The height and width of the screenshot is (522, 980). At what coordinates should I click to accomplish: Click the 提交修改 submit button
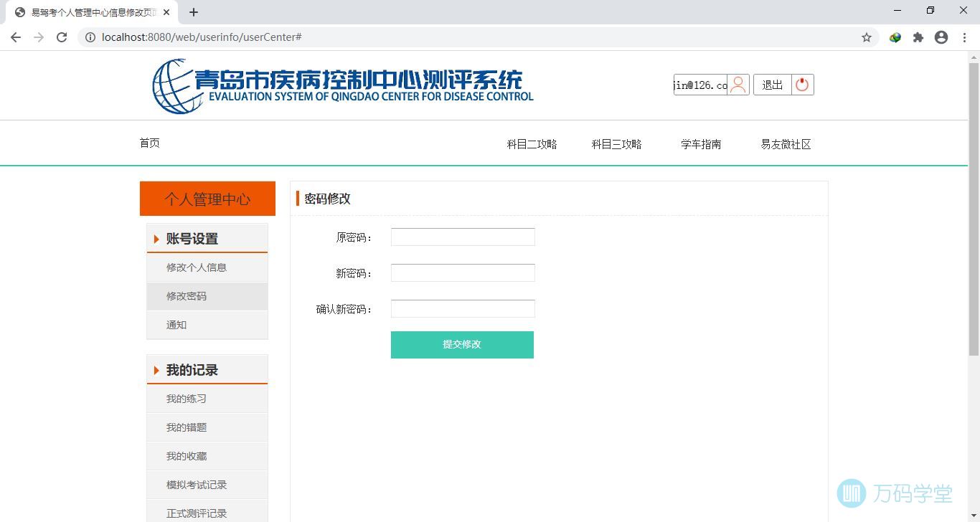(x=462, y=345)
